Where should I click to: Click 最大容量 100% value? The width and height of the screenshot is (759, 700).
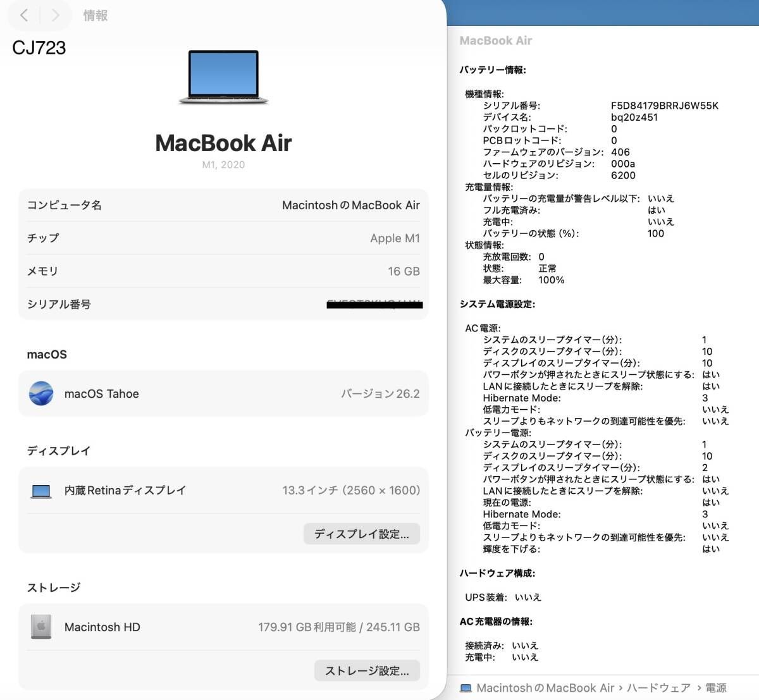551,280
